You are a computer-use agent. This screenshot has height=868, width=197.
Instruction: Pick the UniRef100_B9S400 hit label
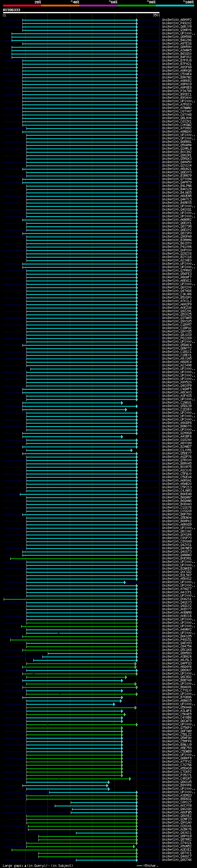(x=177, y=98)
